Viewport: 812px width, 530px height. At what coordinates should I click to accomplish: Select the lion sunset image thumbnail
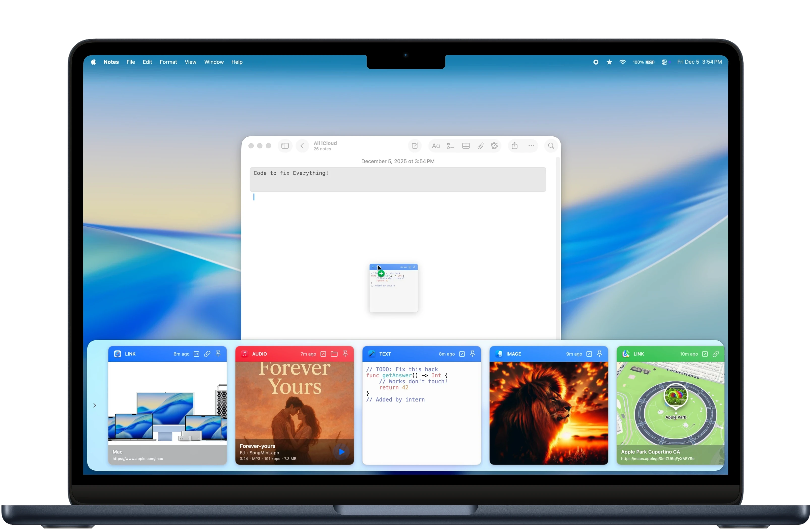coord(549,413)
